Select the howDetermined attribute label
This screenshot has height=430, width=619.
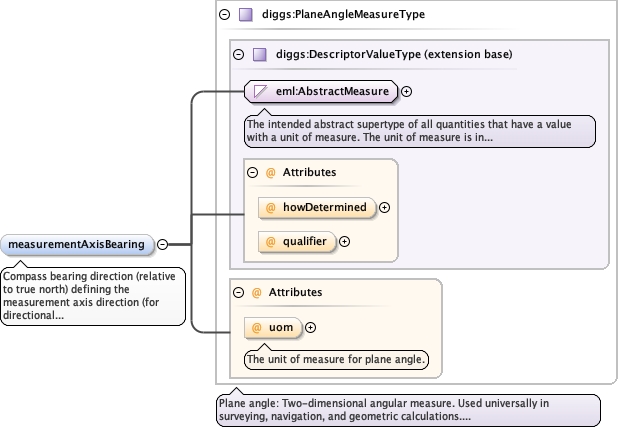(x=327, y=208)
